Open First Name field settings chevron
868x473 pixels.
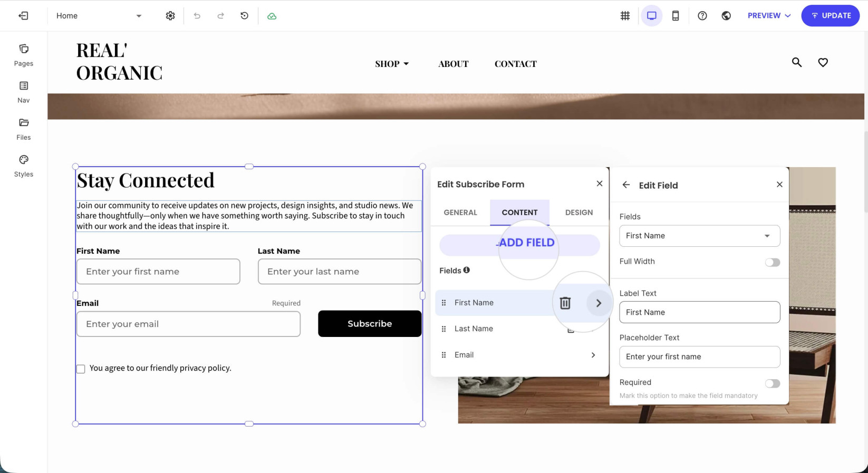pyautogui.click(x=599, y=303)
